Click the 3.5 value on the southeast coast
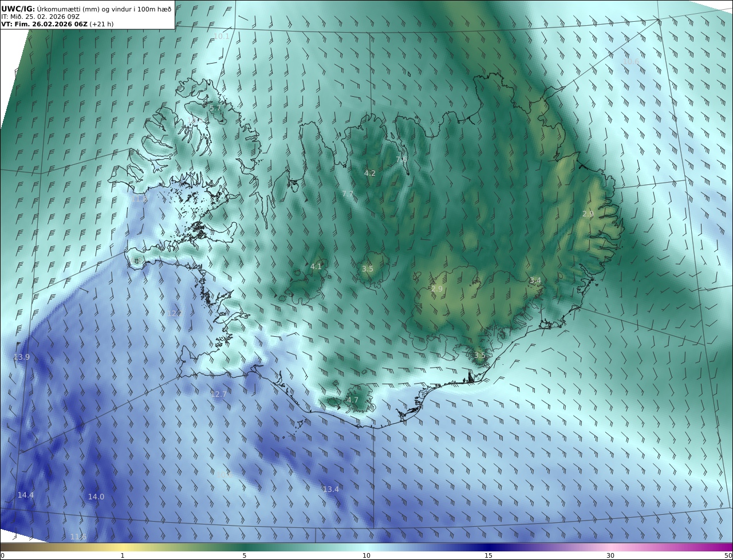The width and height of the screenshot is (733, 560). (x=480, y=356)
